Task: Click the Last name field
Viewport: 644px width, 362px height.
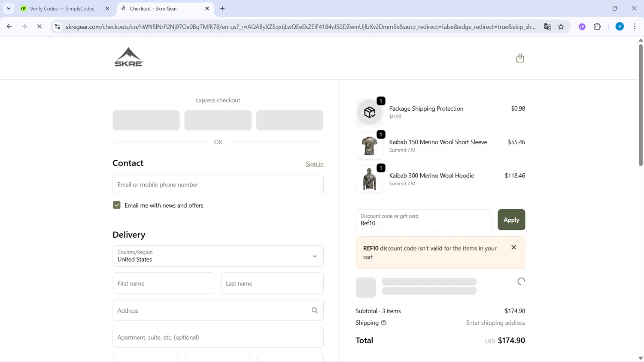Action: point(272,284)
